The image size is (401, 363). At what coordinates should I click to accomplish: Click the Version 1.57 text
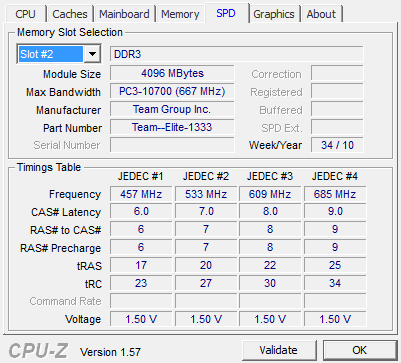110,352
